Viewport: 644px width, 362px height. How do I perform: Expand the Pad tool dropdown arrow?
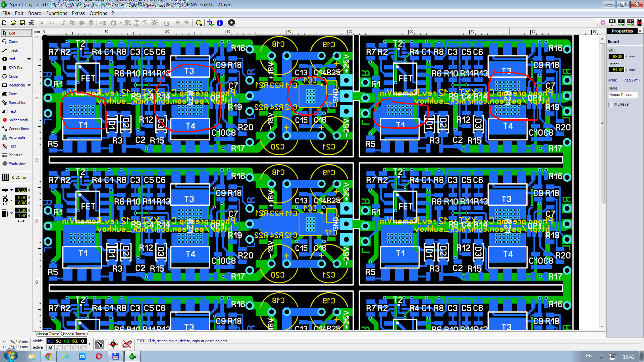click(29, 59)
